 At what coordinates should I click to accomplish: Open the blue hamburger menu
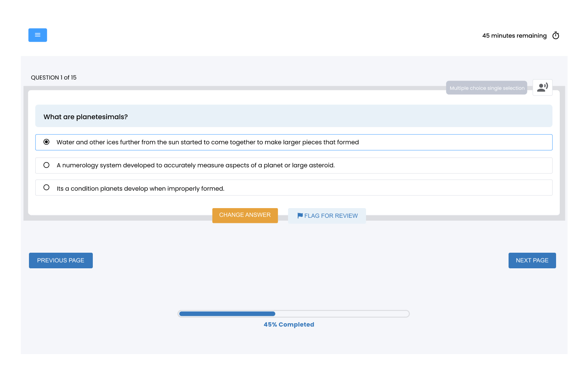click(x=37, y=35)
